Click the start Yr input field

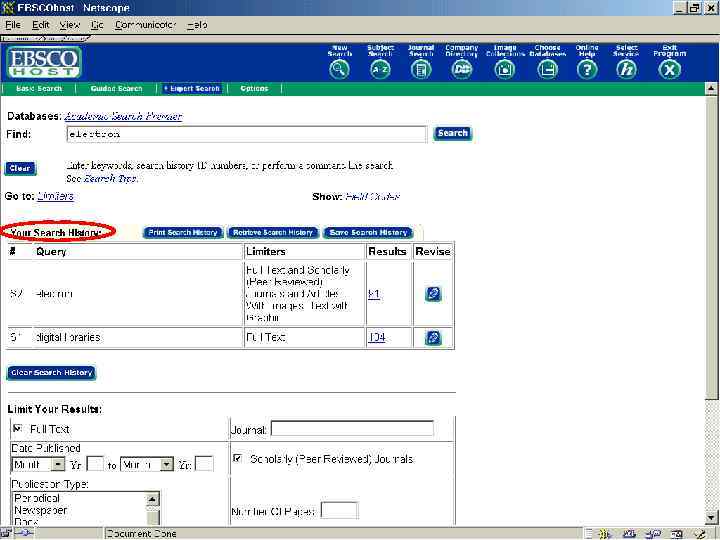(95, 464)
